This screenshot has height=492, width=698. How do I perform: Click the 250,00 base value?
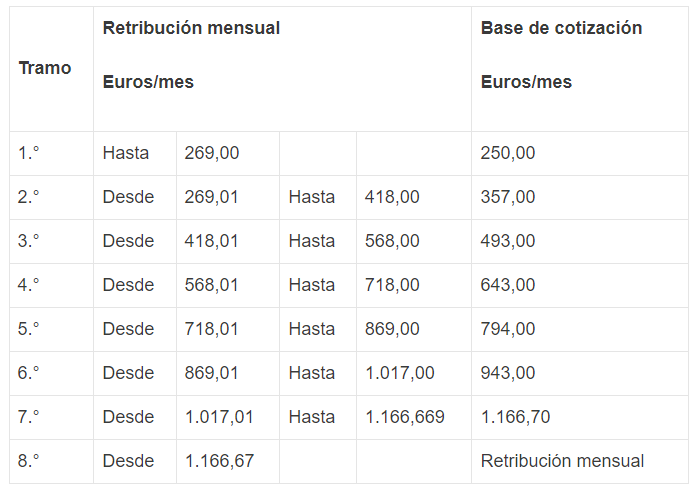(508, 153)
